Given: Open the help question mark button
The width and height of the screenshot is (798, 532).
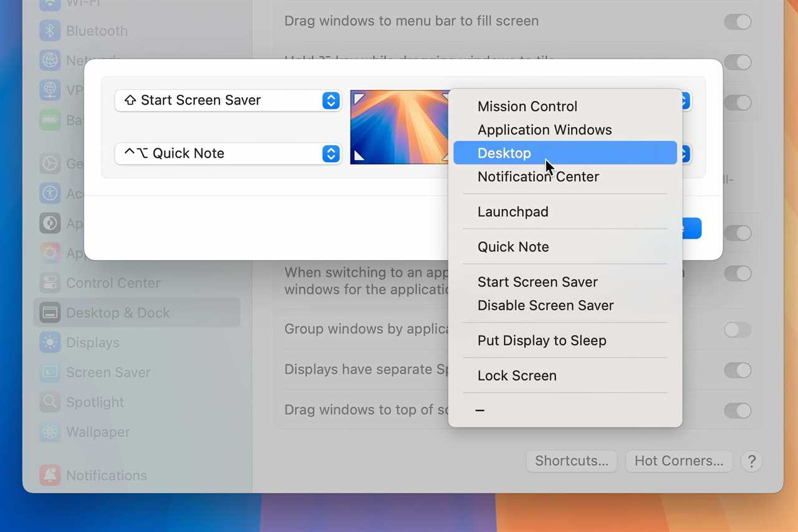Looking at the screenshot, I should (751, 462).
